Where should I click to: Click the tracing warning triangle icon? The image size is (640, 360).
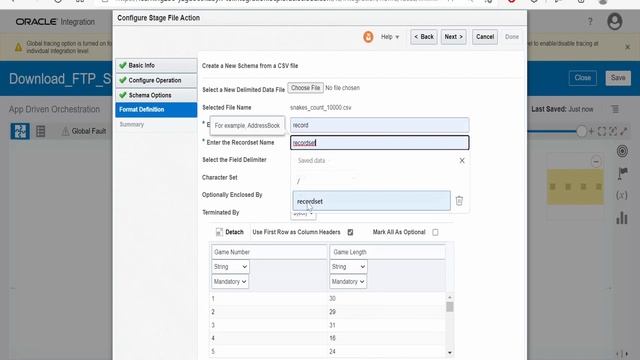(x=18, y=47)
